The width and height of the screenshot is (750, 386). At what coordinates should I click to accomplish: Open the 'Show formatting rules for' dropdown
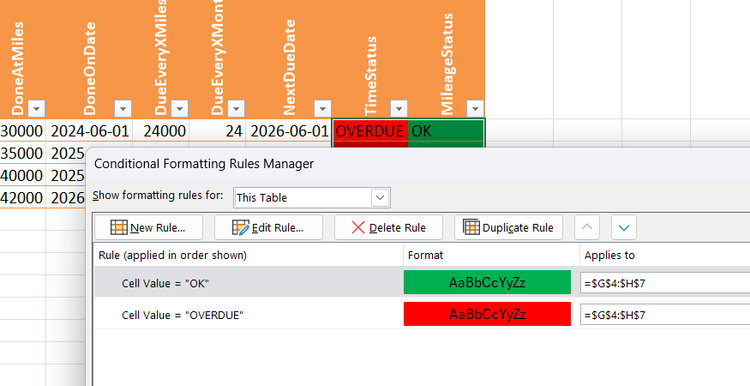point(380,198)
